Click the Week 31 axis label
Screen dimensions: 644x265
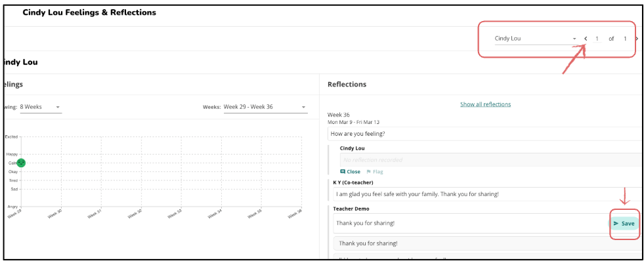coord(94,214)
